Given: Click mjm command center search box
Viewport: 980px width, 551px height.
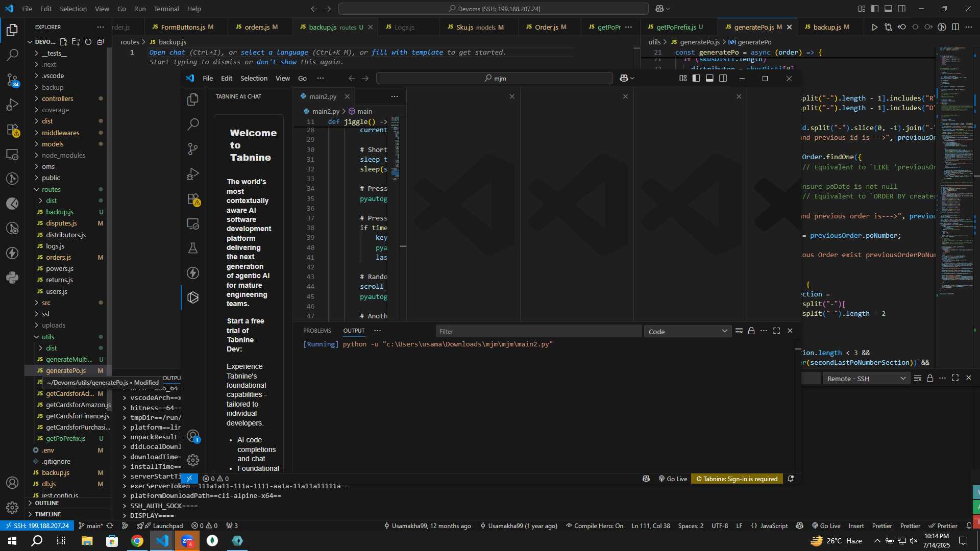Looking at the screenshot, I should (494, 78).
